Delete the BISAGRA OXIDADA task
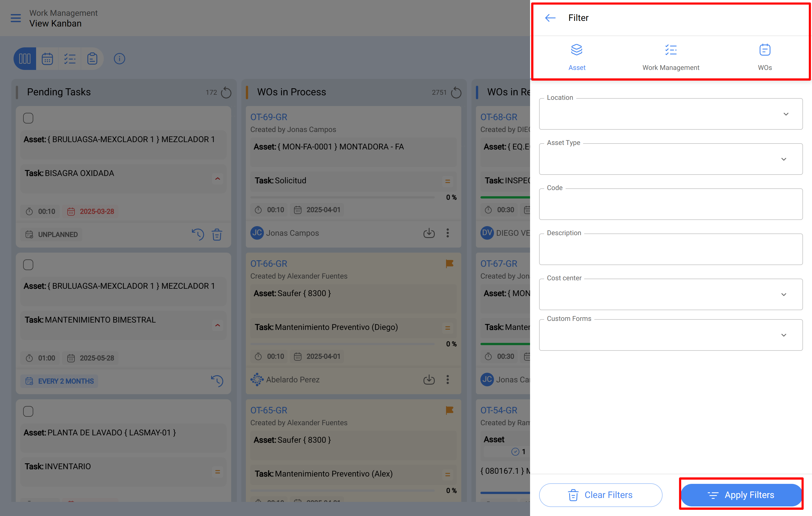The height and width of the screenshot is (516, 812). point(217,234)
